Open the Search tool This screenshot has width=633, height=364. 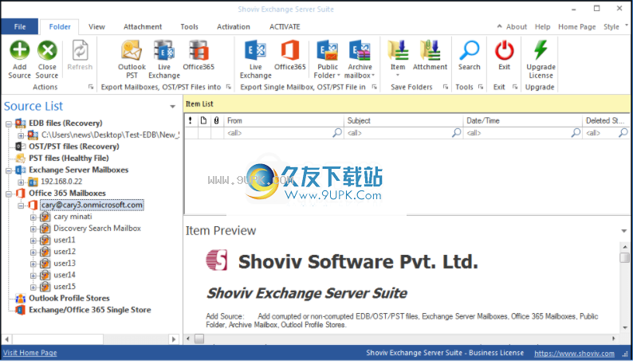469,50
